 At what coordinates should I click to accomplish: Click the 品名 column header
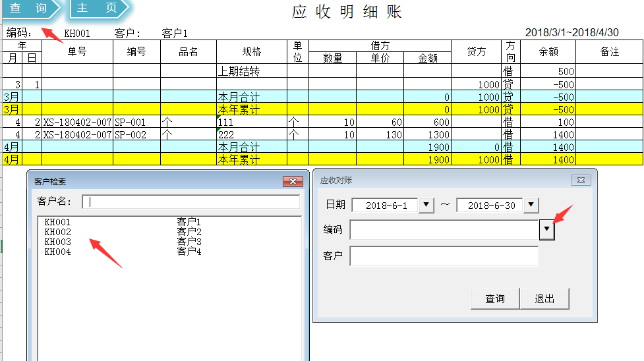(x=188, y=52)
